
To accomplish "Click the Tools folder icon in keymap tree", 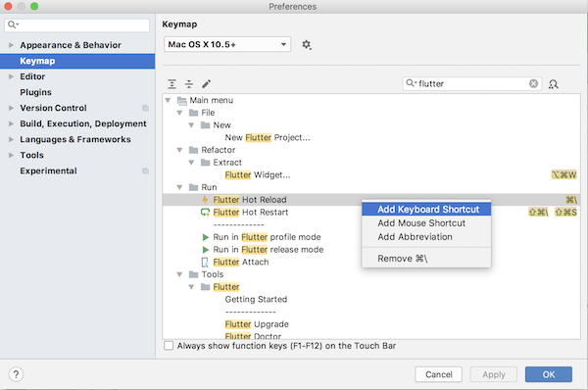I will click(x=193, y=274).
